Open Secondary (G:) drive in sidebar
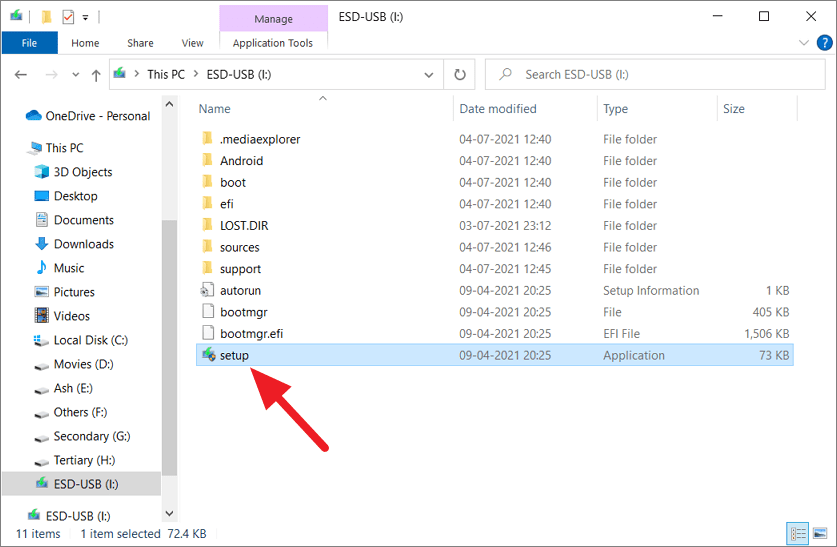The height and width of the screenshot is (547, 837). click(82, 436)
